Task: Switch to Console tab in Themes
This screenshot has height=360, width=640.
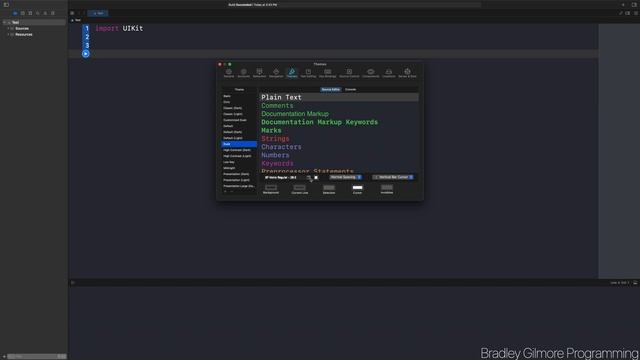Action: [351, 89]
